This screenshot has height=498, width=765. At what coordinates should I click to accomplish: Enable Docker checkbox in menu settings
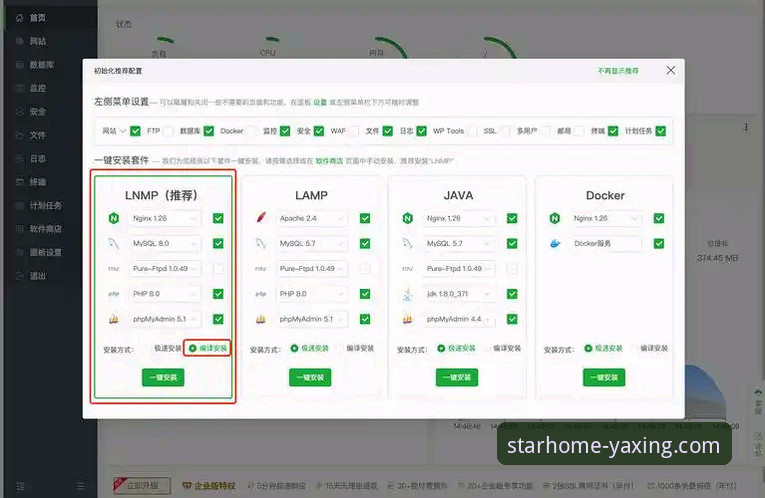click(252, 131)
